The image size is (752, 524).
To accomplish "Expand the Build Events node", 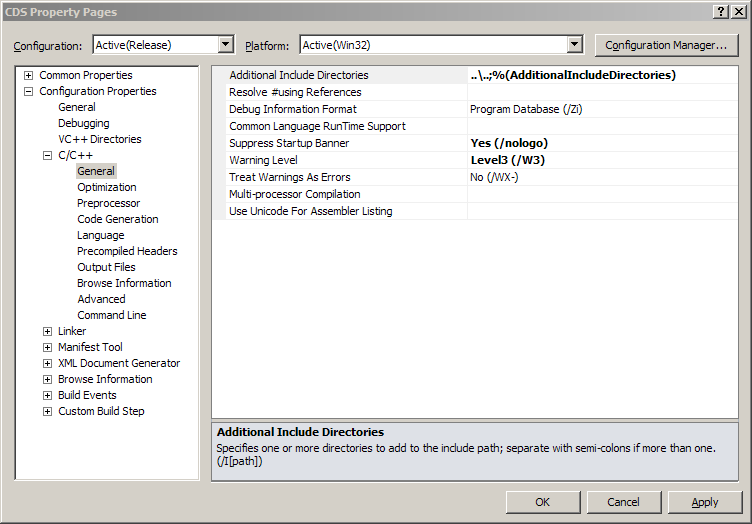I will tap(47, 396).
